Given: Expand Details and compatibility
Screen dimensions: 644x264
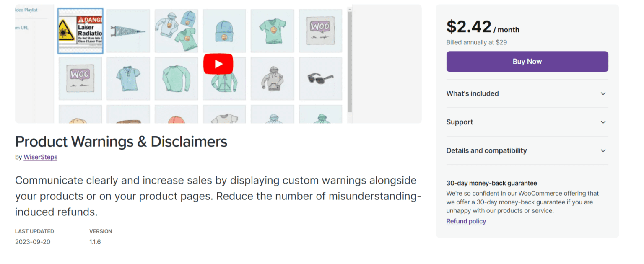Looking at the screenshot, I should click(x=527, y=150).
